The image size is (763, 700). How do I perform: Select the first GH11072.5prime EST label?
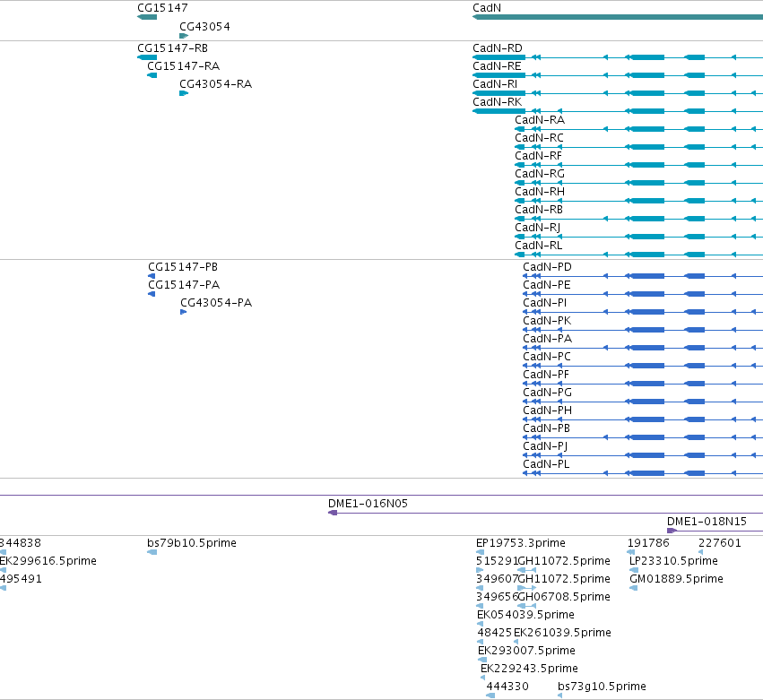(564, 561)
